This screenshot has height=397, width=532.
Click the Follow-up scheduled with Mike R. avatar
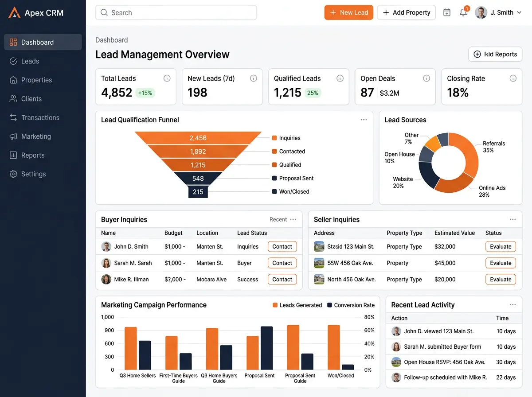(x=396, y=378)
